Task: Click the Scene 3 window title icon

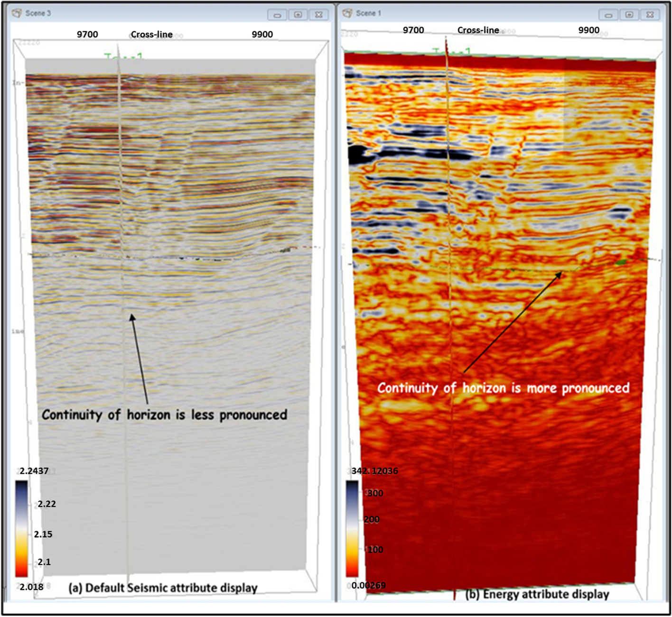Action: [x=17, y=13]
